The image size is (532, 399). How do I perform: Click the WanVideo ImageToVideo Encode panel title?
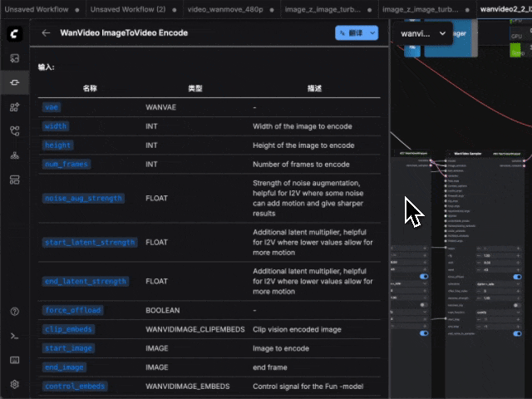[124, 33]
